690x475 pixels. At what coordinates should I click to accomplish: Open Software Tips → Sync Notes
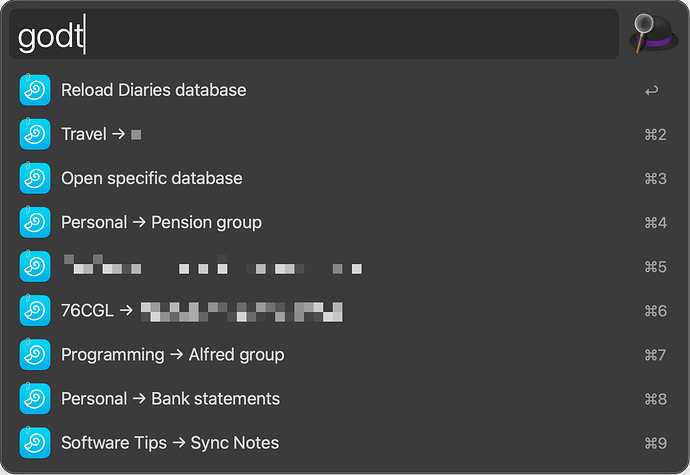pos(170,442)
